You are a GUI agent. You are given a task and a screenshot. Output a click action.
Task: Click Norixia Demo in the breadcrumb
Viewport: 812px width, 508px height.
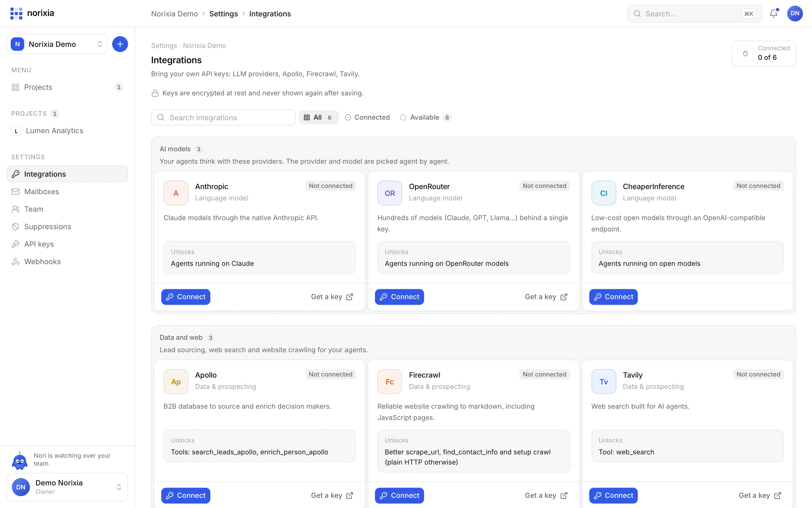[174, 14]
